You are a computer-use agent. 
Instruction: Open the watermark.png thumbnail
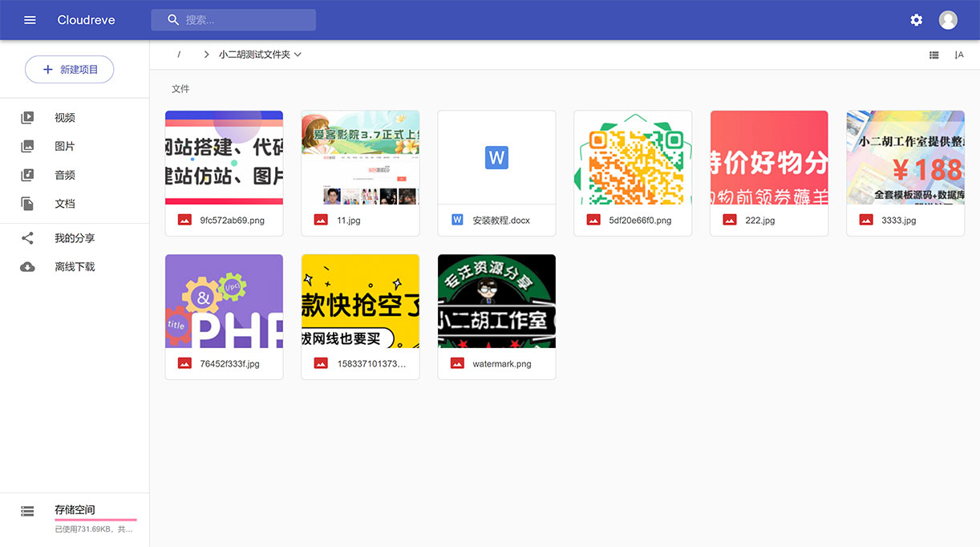pos(496,302)
